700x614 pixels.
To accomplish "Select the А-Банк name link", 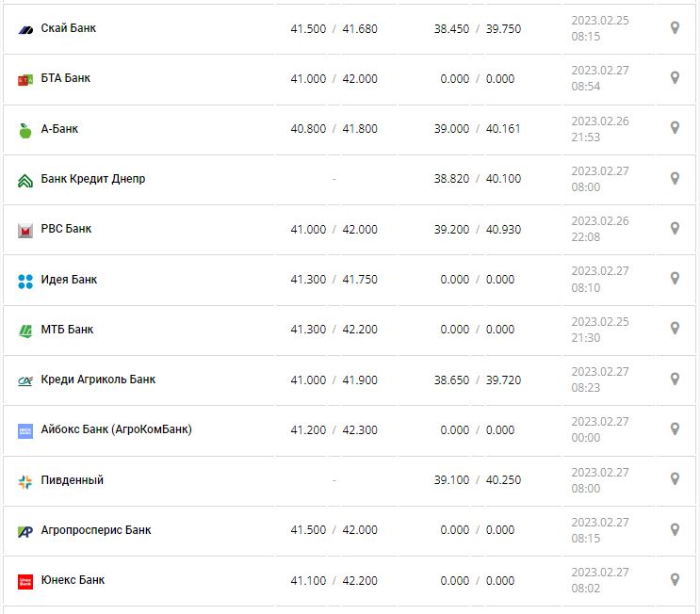I will click(x=59, y=129).
